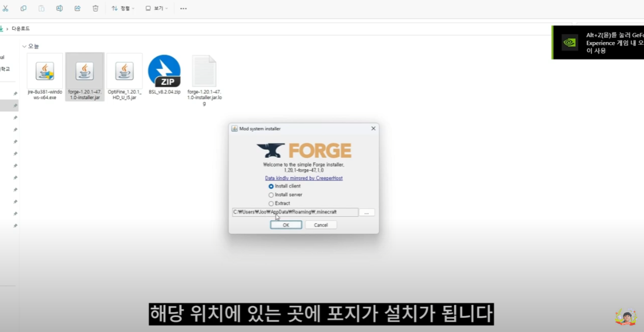This screenshot has height=332, width=644.
Task: Select the forge-1.20.1-47.1.0-installer.jar file icon
Action: tap(85, 71)
